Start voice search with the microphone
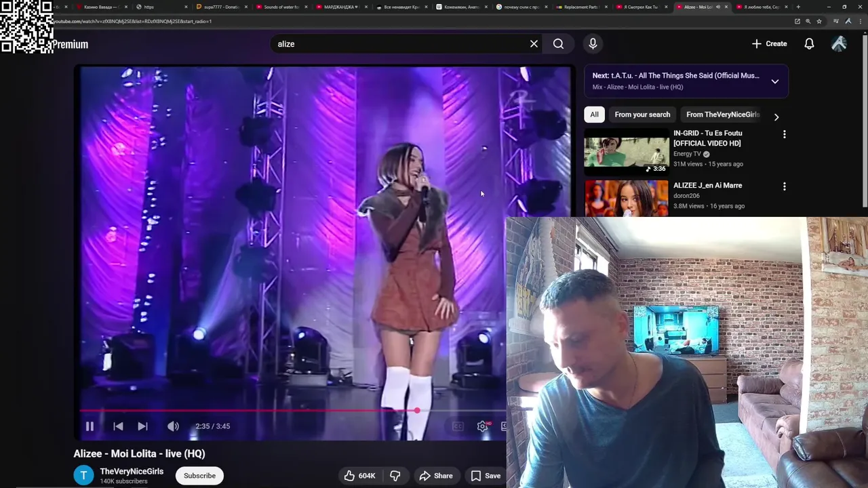The image size is (868, 488). 593,44
